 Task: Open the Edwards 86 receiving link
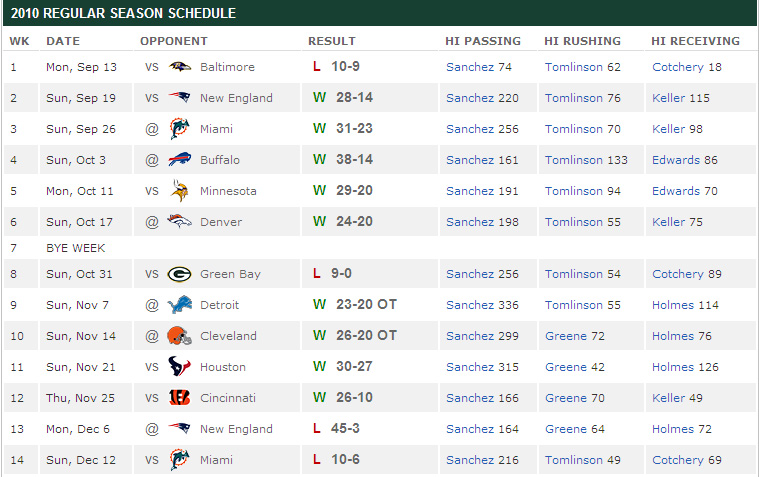(x=685, y=160)
